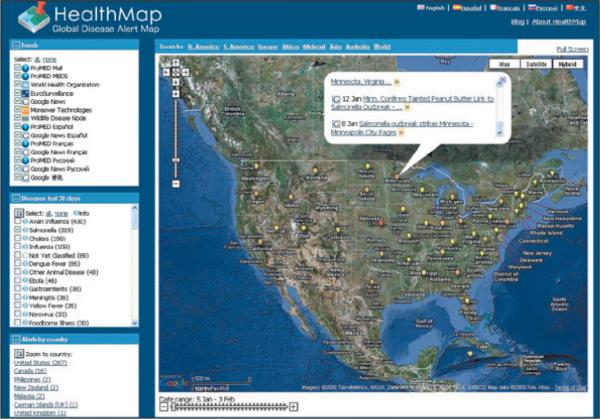Click the expand icon in the info balloon corner

pyautogui.click(x=501, y=81)
